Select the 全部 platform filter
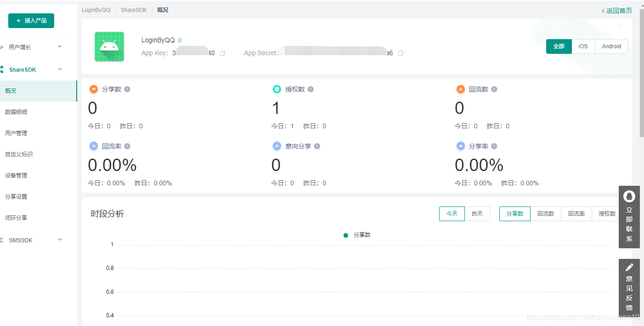The height and width of the screenshot is (326, 644). [x=559, y=46]
